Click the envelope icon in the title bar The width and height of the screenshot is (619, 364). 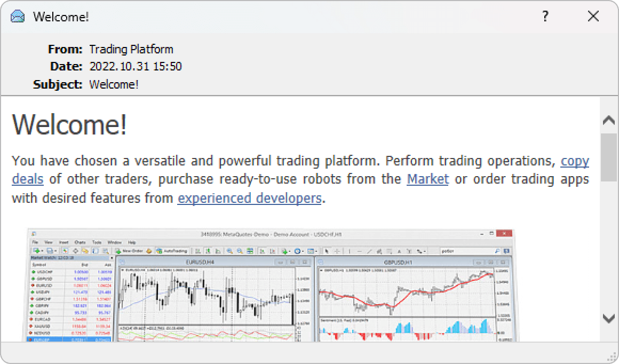(18, 17)
